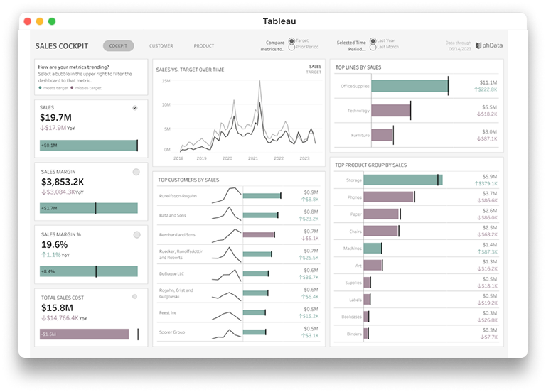Select the SALES MARGIN % metric bubble
Image resolution: width=546 pixels, height=392 pixels.
point(136,235)
